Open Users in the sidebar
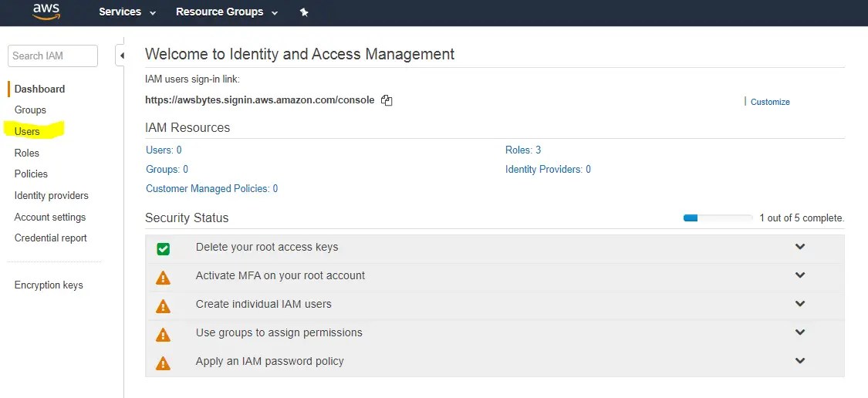This screenshot has width=868, height=398. [x=27, y=132]
